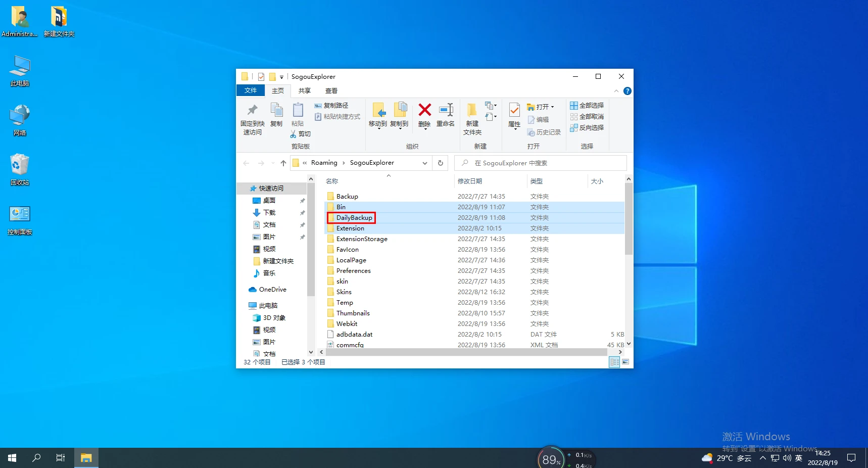This screenshot has height=468, width=868.
Task: Click the blue Help question mark icon
Action: [628, 91]
